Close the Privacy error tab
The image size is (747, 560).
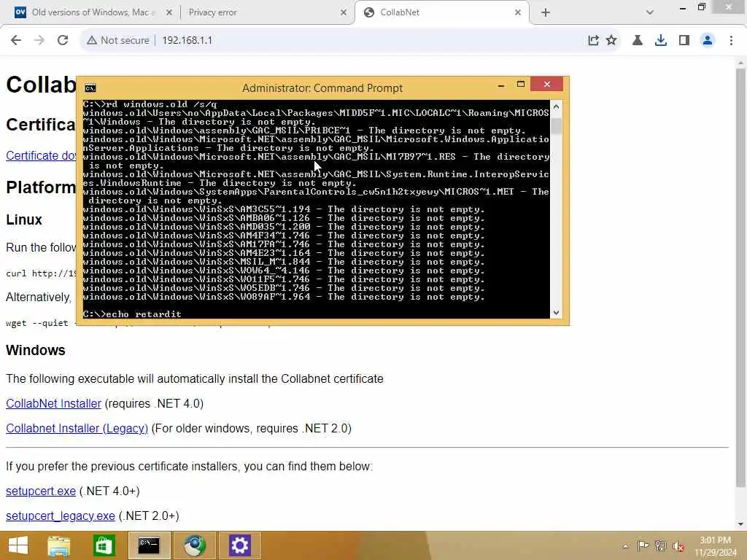344,13
